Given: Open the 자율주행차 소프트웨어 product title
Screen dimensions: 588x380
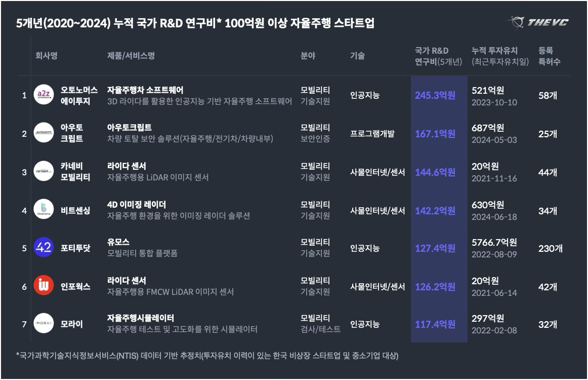Looking at the screenshot, I should (x=145, y=90).
